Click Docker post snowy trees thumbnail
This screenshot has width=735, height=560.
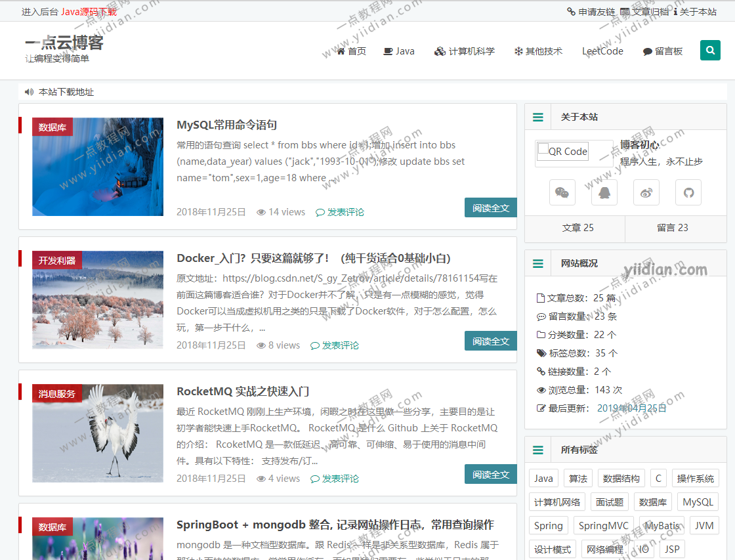pyautogui.click(x=98, y=300)
